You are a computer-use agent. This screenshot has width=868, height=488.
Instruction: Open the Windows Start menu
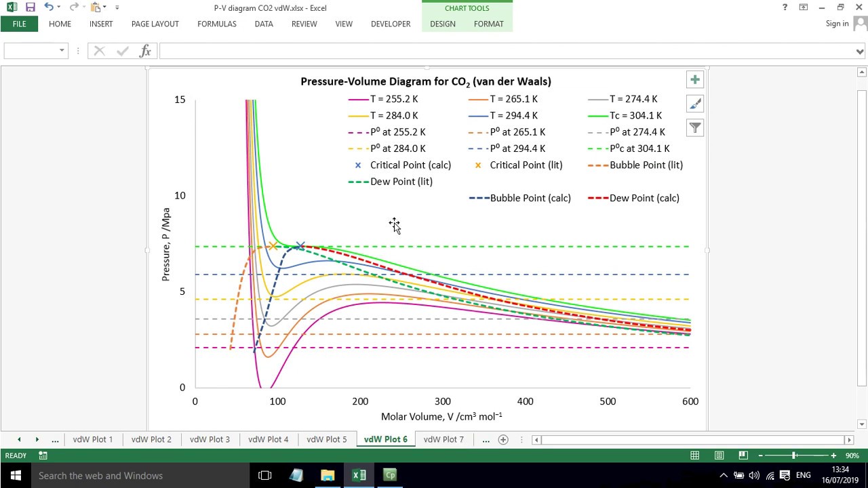pos(16,475)
